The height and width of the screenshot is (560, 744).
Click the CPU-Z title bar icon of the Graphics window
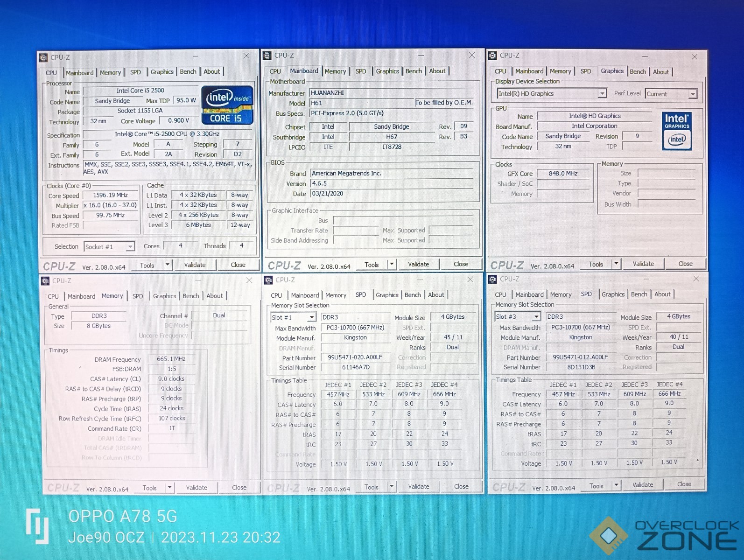492,56
